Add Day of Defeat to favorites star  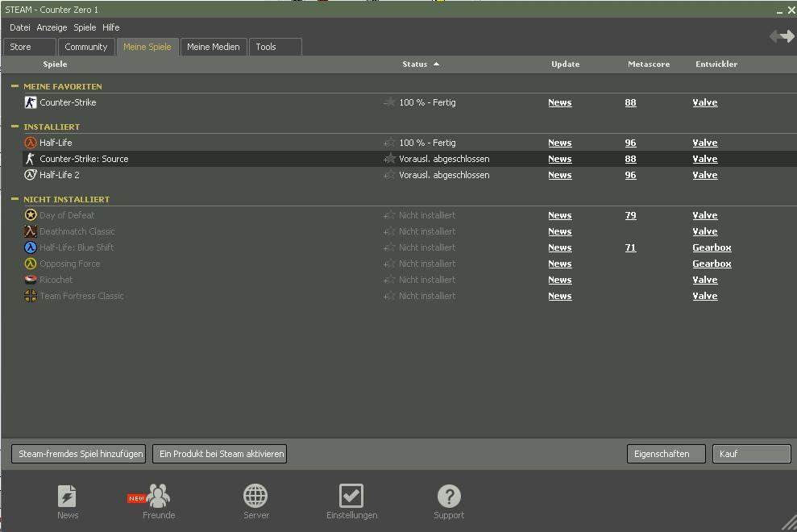pos(389,215)
